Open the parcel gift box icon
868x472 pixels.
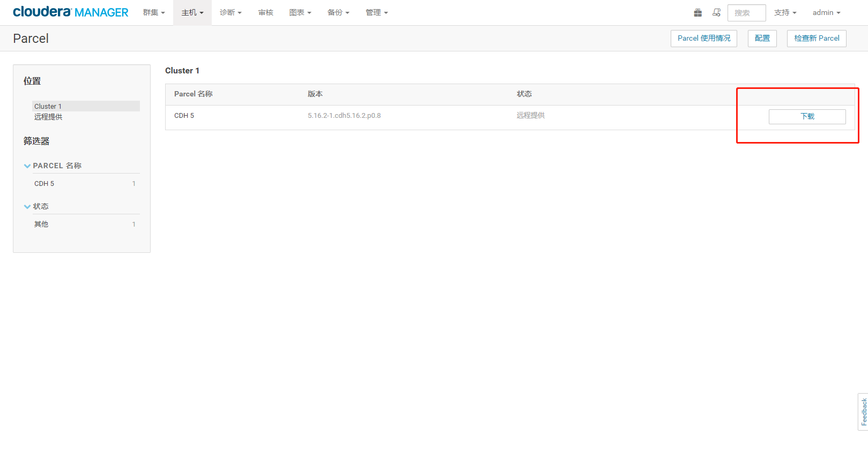tap(698, 12)
